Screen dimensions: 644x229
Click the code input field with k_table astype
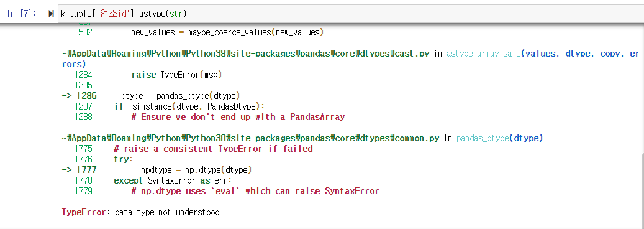(350, 14)
